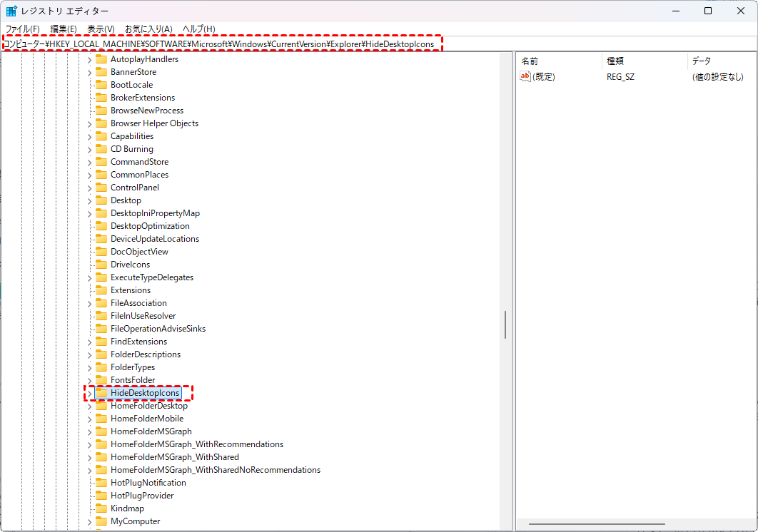Screen dimensions: 758x532
Task: Expand the HomeFolderMSGraph_WithShared key
Action: click(89, 457)
